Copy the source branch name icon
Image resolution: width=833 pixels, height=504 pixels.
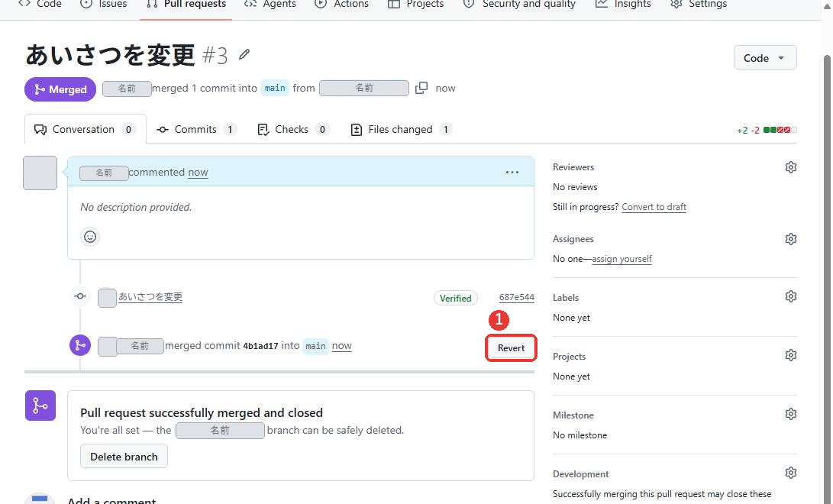(421, 88)
